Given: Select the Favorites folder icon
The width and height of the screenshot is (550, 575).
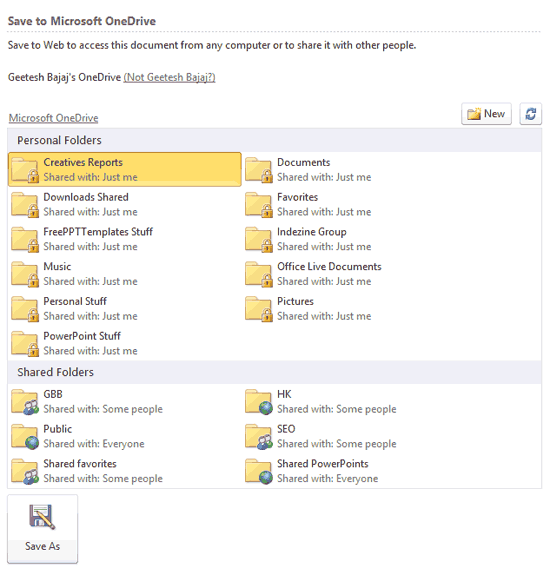Looking at the screenshot, I should (259, 205).
